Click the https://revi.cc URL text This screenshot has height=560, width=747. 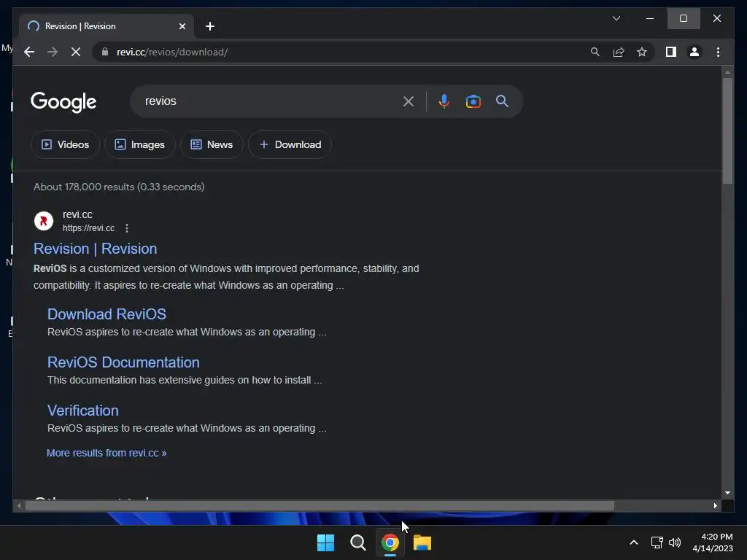[88, 228]
